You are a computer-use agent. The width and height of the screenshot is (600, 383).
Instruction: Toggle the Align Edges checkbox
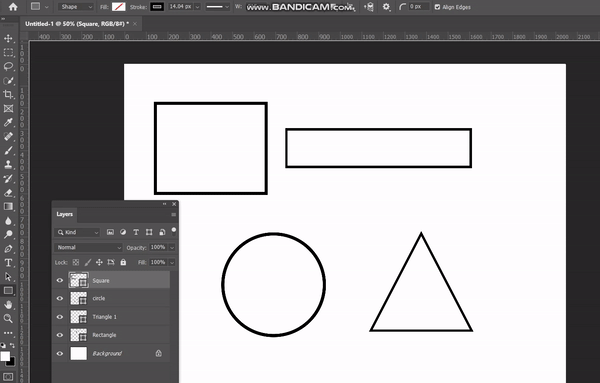pyautogui.click(x=437, y=7)
